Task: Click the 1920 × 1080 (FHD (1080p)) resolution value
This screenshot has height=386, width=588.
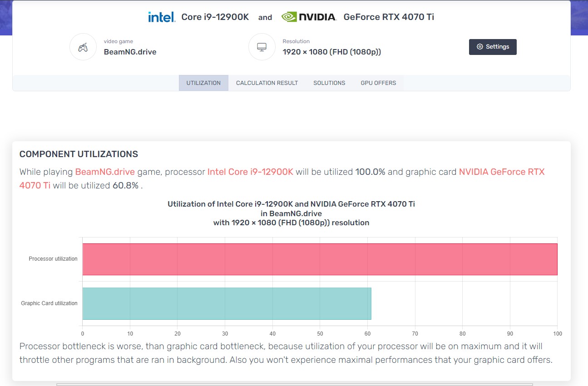Action: click(331, 52)
